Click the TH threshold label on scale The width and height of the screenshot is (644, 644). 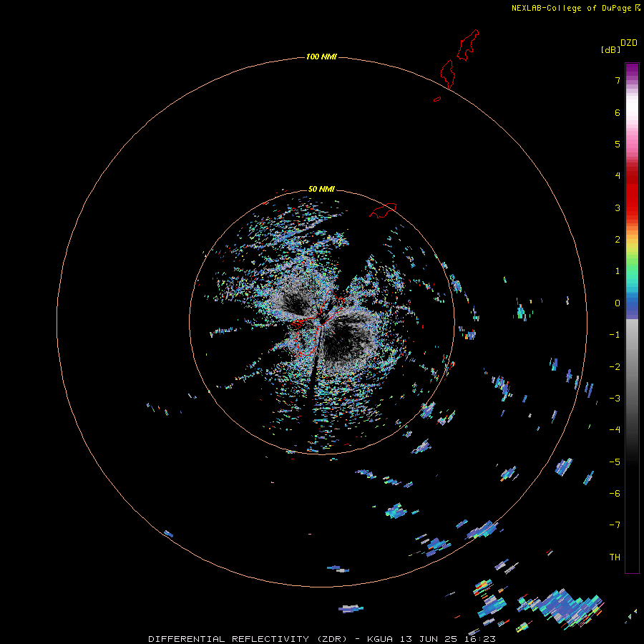click(x=615, y=557)
